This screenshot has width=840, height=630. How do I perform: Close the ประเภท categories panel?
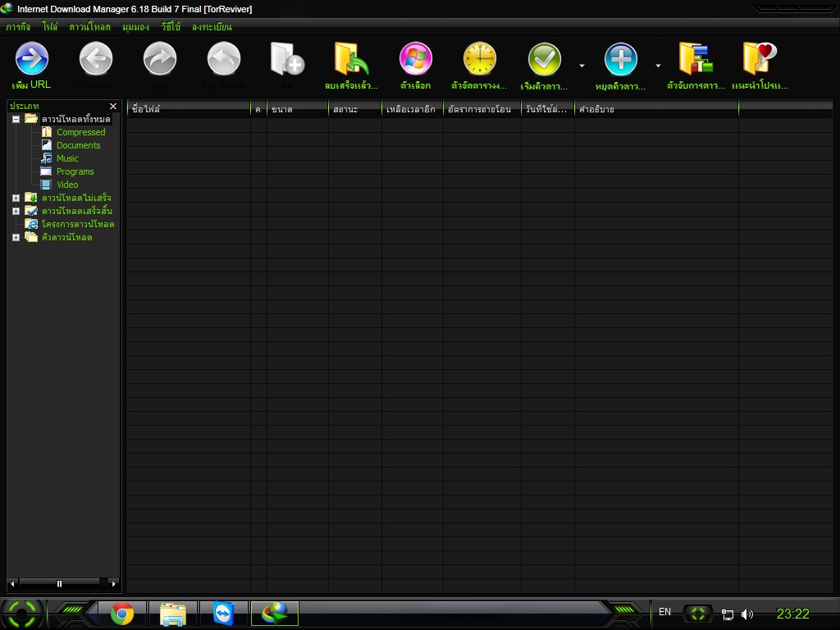[x=113, y=106]
